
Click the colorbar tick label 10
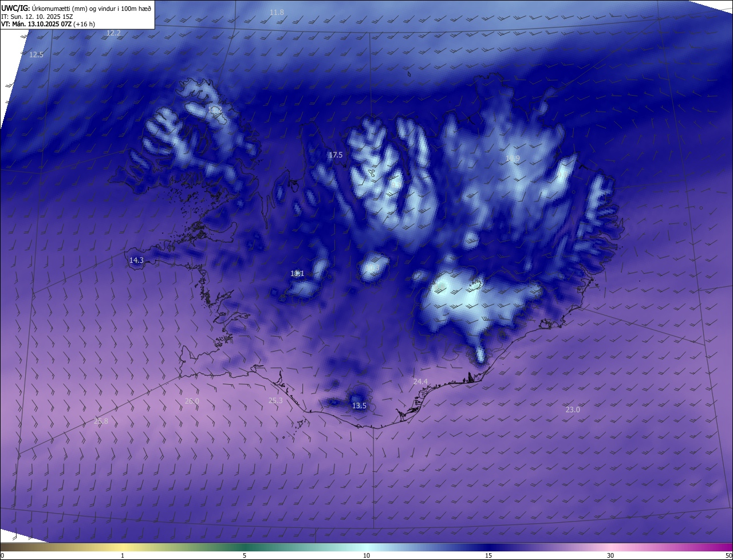click(366, 556)
